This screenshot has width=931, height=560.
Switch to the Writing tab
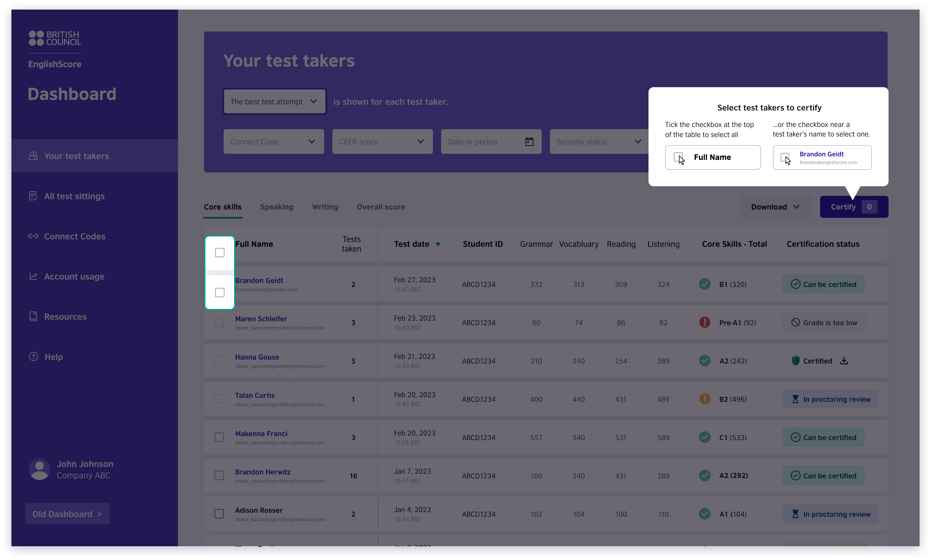325,207
